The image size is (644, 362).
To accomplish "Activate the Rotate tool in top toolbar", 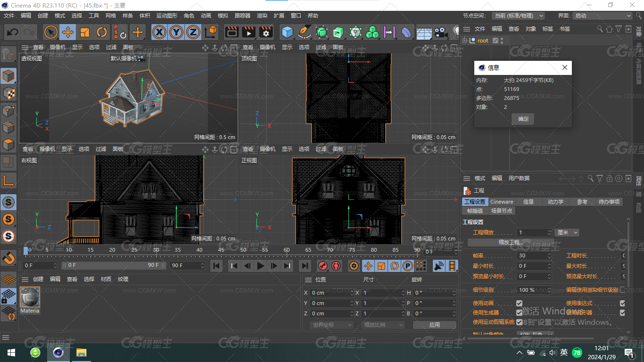I will point(102,32).
